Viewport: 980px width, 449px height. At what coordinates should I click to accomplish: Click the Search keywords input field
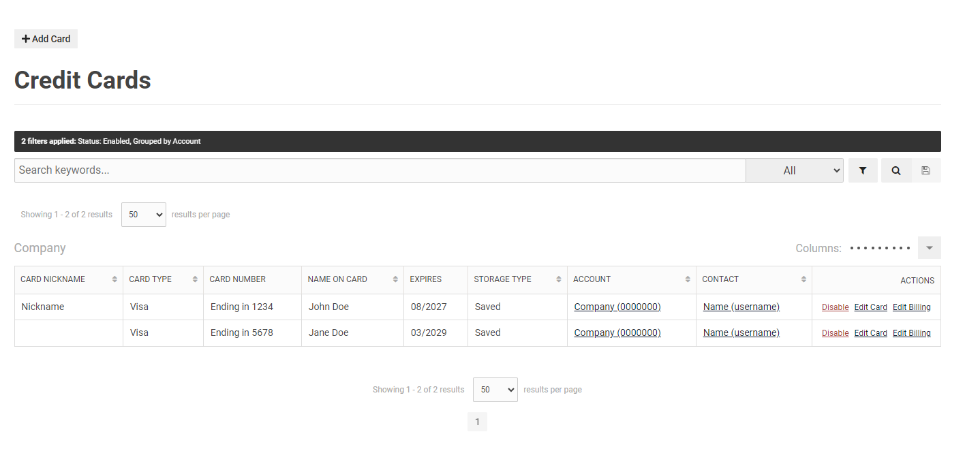click(380, 170)
